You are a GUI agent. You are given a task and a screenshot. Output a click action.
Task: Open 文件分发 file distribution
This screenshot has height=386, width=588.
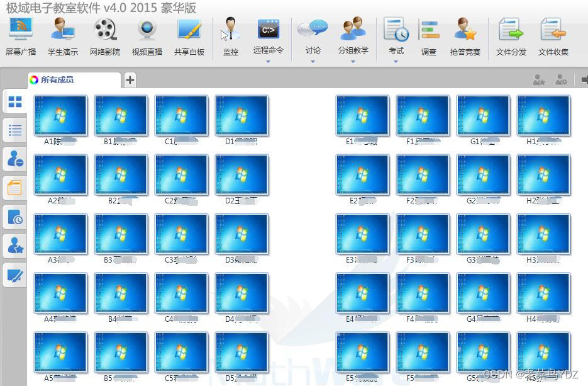tap(511, 37)
